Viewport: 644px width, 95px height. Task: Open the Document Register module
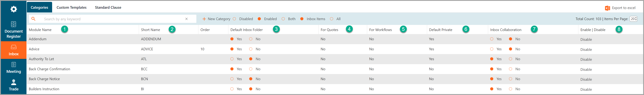[14, 30]
